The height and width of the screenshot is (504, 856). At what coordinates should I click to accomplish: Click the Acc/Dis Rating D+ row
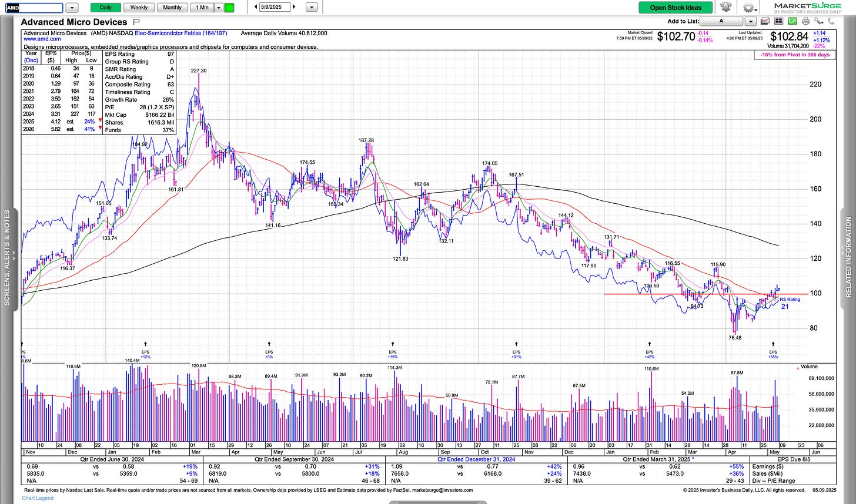(x=139, y=77)
